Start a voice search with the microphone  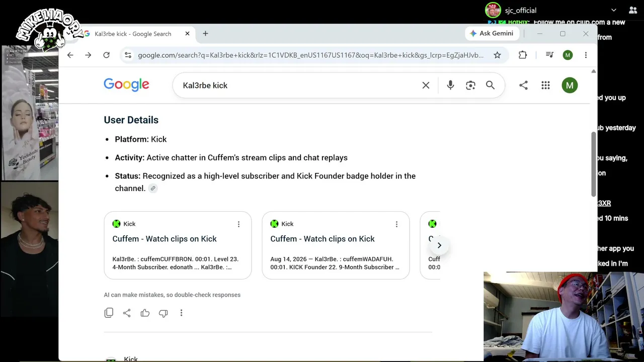(x=450, y=85)
